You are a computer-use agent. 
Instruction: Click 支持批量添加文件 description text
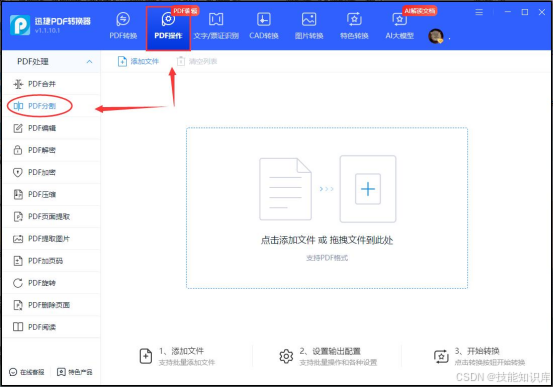point(187,363)
